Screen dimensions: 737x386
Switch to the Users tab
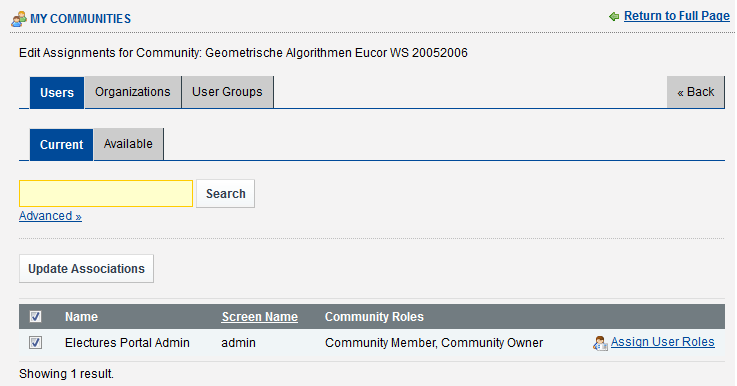tap(57, 93)
